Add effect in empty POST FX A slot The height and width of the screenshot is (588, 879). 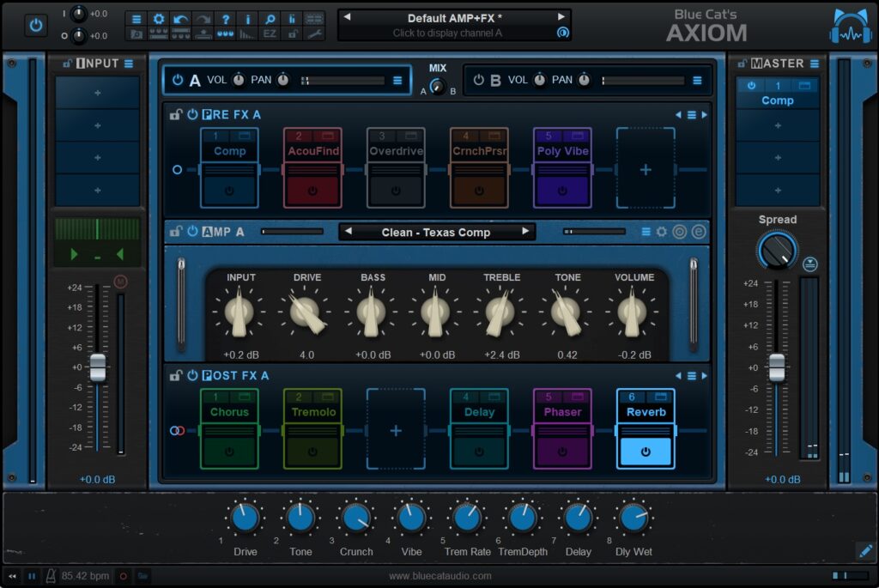(x=396, y=430)
